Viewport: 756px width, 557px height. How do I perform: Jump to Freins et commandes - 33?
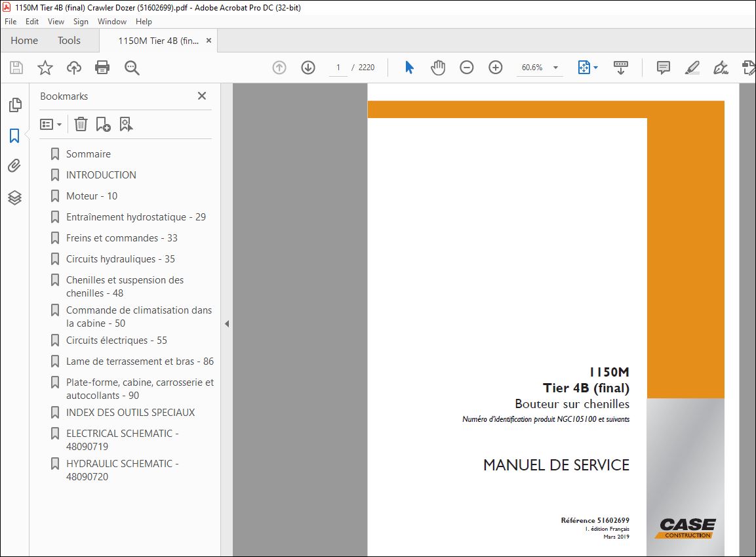pyautogui.click(x=121, y=237)
